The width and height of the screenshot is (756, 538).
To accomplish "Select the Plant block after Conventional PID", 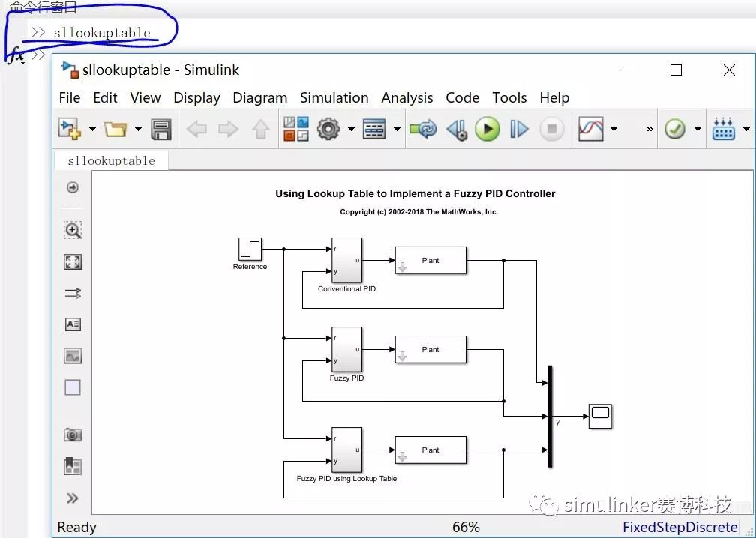I will point(430,260).
